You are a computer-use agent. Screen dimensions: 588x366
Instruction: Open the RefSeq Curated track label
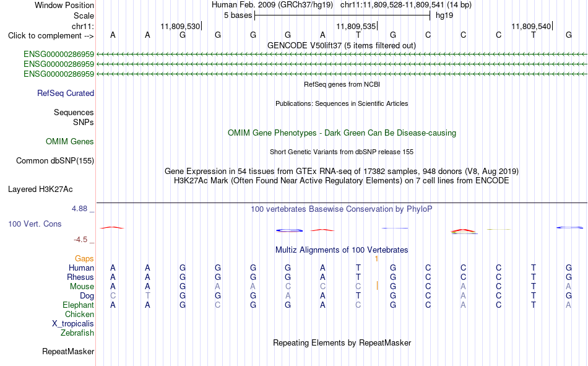tap(65, 93)
